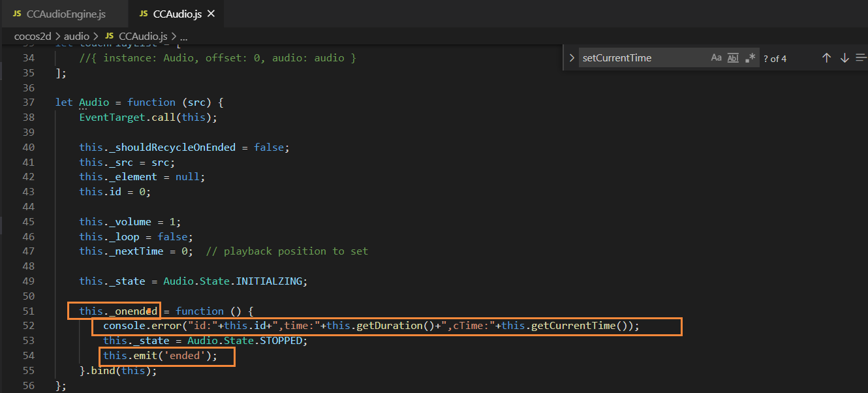Expand the replace field in find widget
Screen dimensions: 868x393
tap(572, 58)
